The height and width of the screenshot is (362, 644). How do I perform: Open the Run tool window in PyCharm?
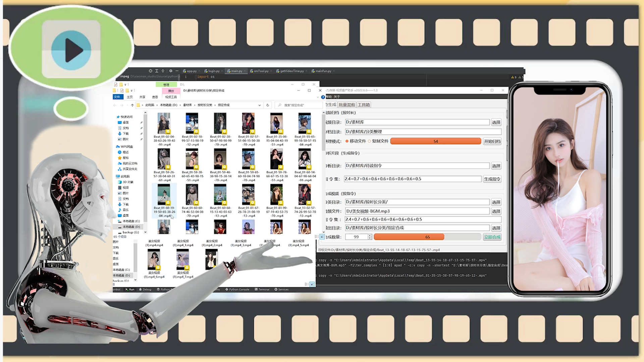coord(130,289)
